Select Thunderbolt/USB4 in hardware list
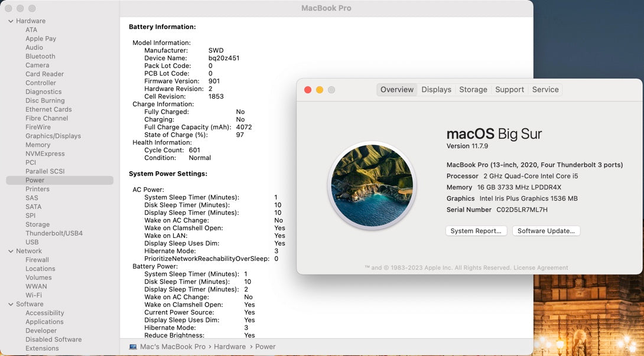Viewport: 644px width, 356px height. [54, 233]
